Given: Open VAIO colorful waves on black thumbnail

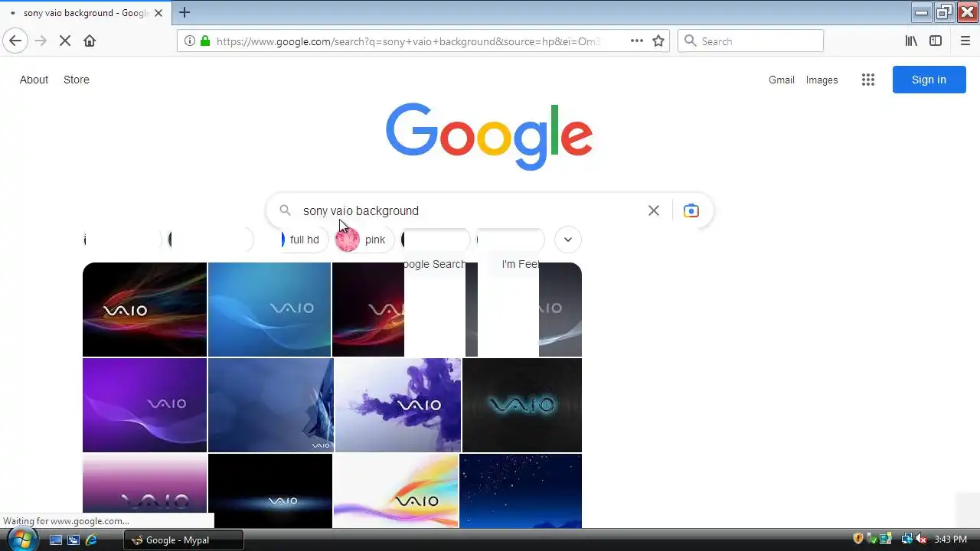Looking at the screenshot, I should click(x=145, y=309).
